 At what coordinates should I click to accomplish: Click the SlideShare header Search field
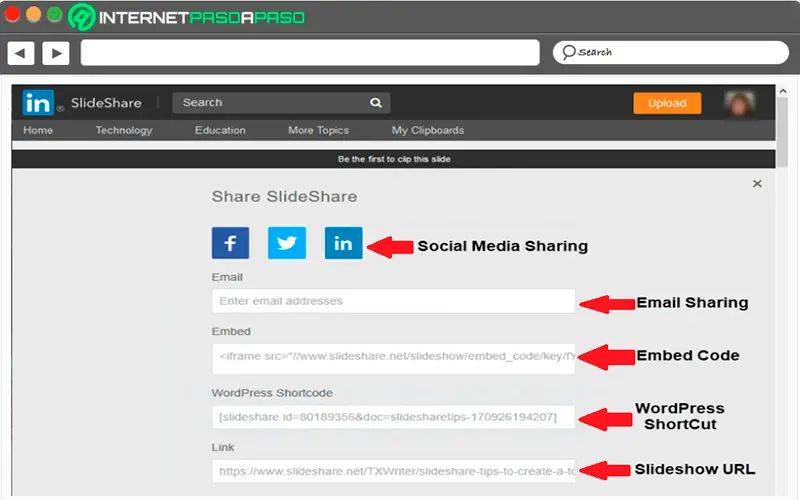pos(281,103)
